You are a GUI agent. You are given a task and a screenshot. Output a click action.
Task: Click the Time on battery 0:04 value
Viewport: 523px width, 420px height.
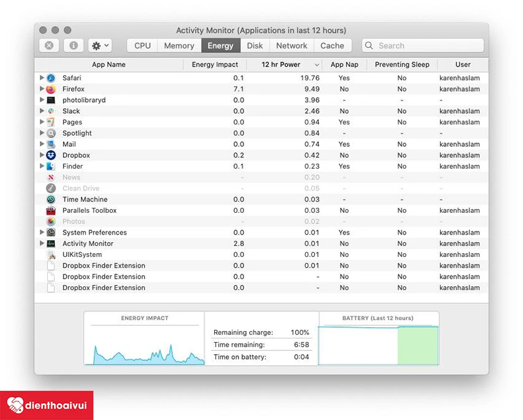click(301, 357)
